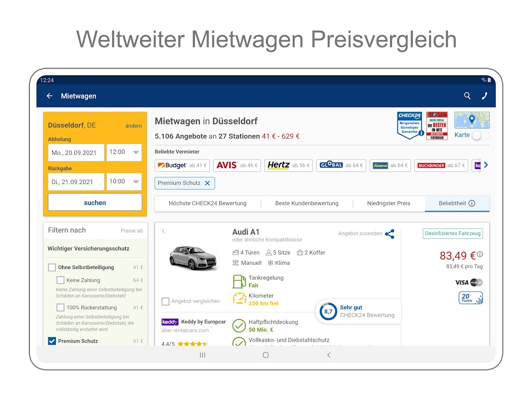Screen dimensions: 532x399
Task: Click the 4 Türen doors icon
Action: pyautogui.click(x=236, y=253)
